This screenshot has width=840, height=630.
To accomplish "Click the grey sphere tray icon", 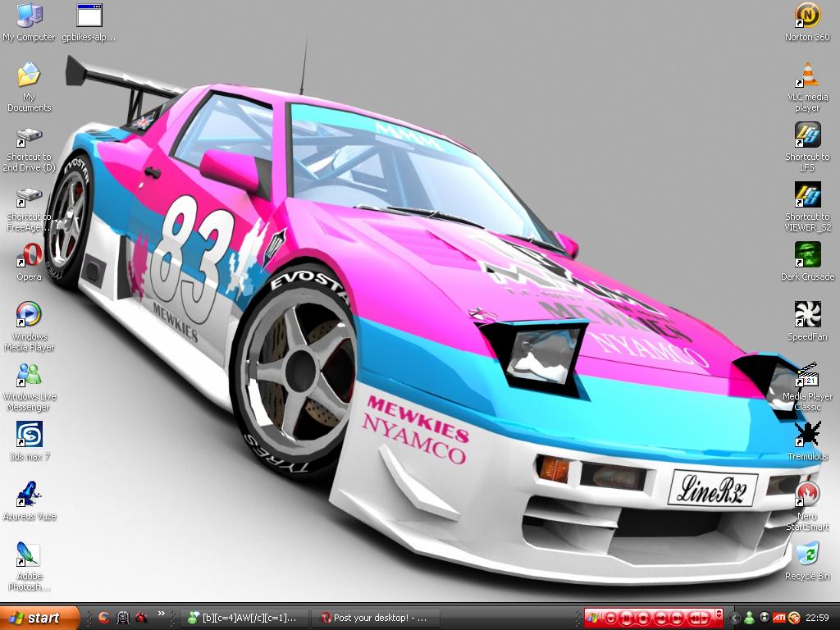I will [x=765, y=617].
